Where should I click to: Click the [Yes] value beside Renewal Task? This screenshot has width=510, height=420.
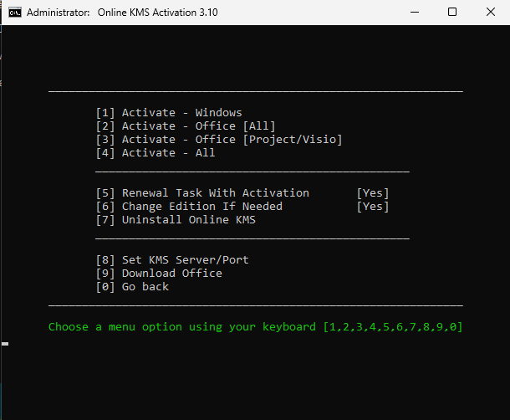click(373, 193)
